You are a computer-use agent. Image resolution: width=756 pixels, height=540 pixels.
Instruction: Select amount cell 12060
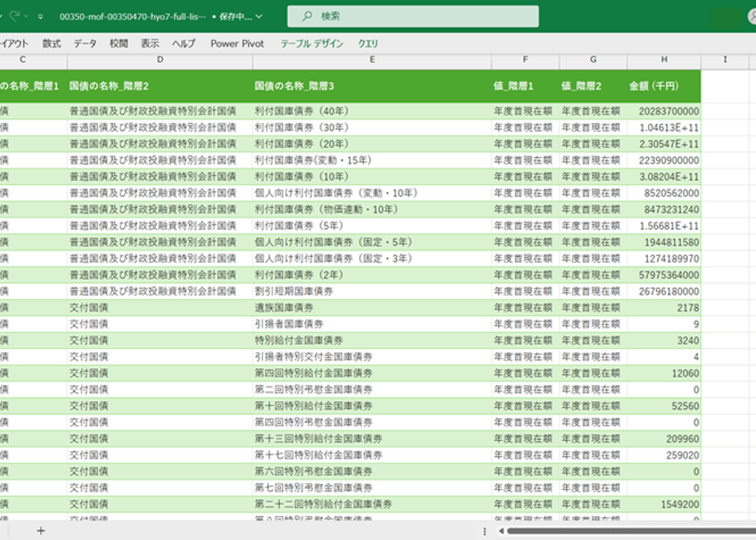pos(664,373)
